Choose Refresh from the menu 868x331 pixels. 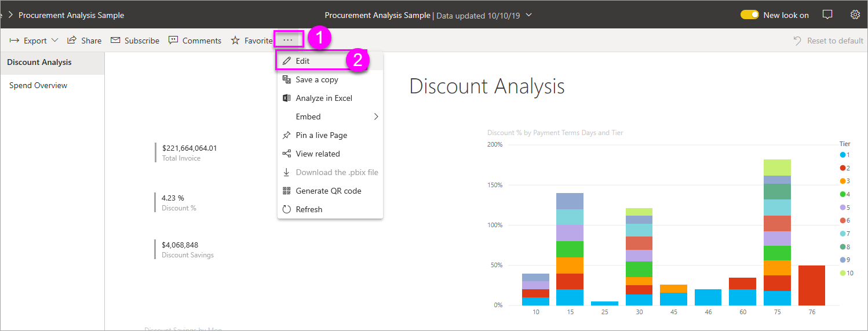(x=330, y=209)
